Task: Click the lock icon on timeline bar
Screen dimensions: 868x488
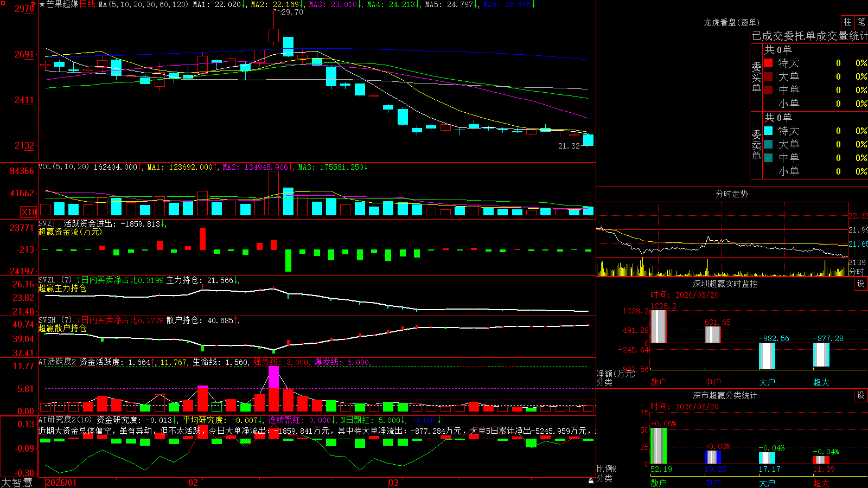Action: pyautogui.click(x=591, y=481)
